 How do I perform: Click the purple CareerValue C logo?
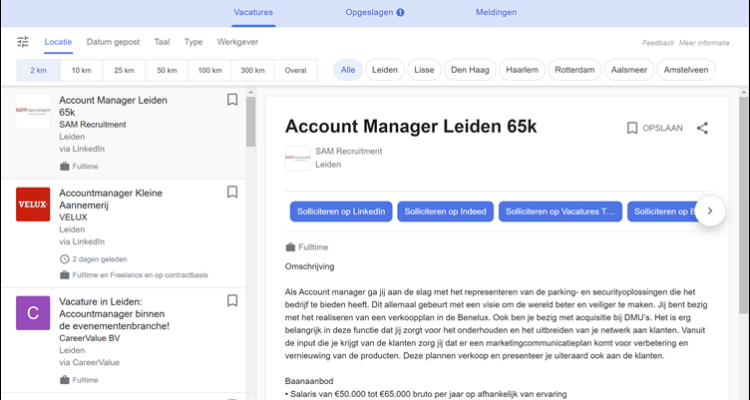point(33,313)
